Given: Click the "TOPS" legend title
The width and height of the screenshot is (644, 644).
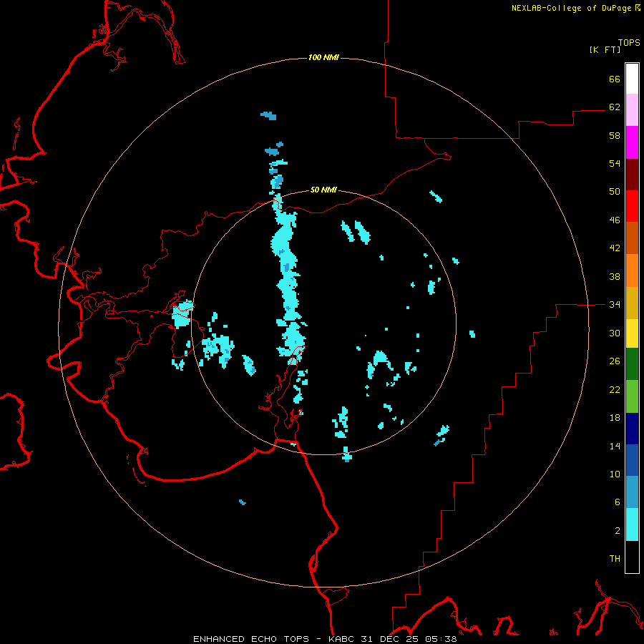Looking at the screenshot, I should pyautogui.click(x=629, y=42).
